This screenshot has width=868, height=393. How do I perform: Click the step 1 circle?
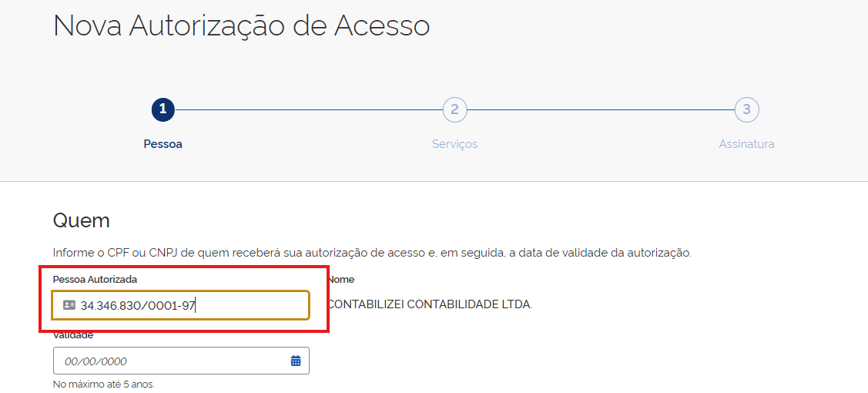163,109
